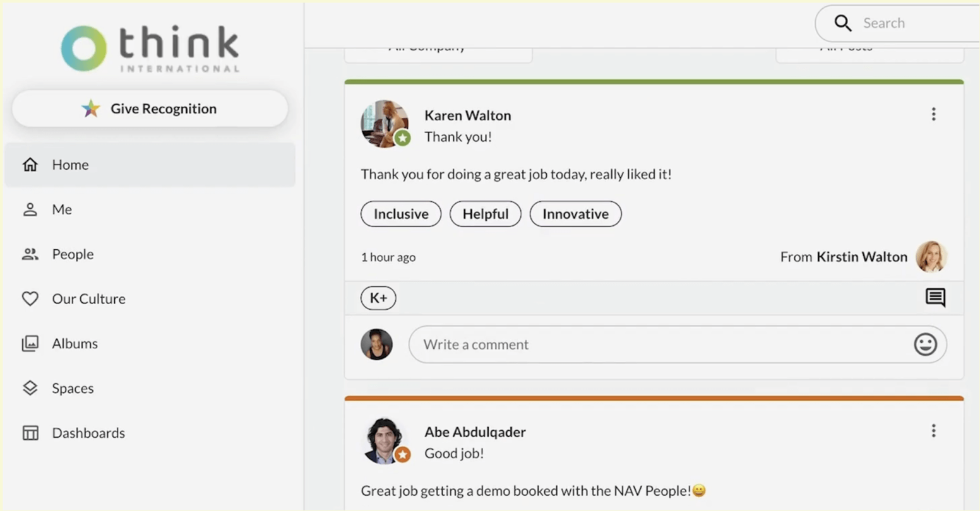View Abe Abdulqader's profile photo
Screen dimensions: 980x511
coord(385,440)
